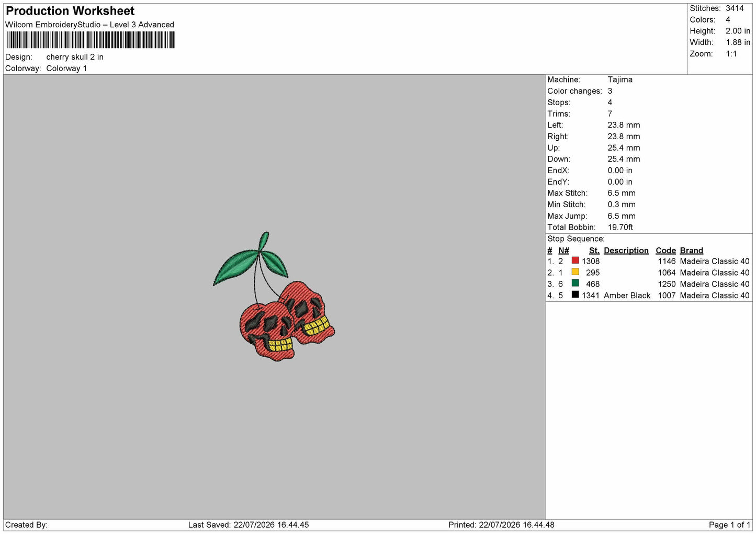Click thread code 1007

667,296
